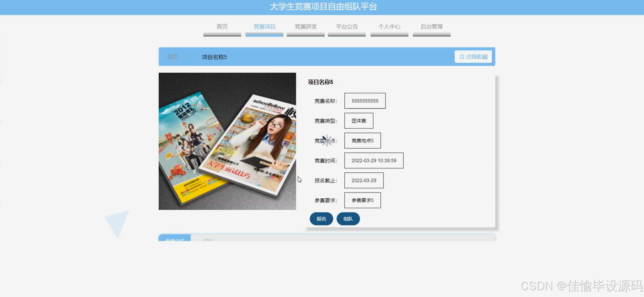
Task: Open the 首页 navigation tab
Action: [x=222, y=27]
